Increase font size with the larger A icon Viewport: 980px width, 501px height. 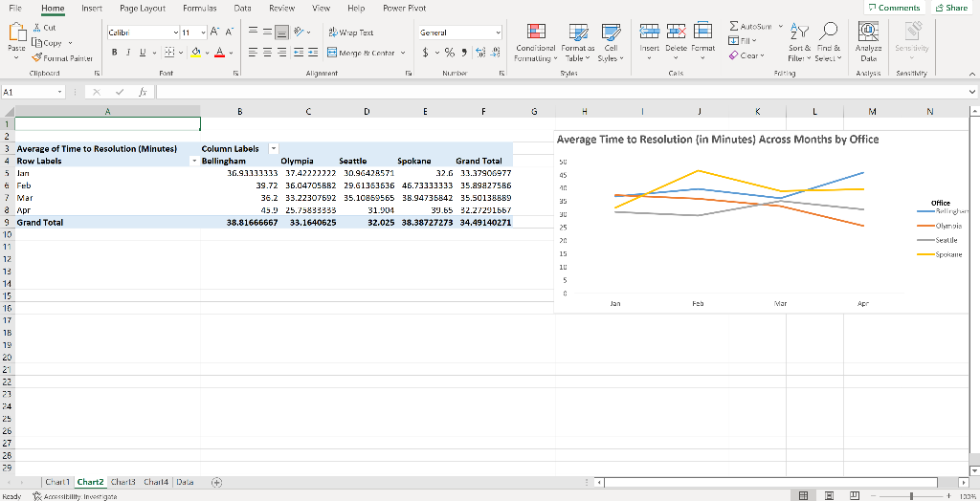214,32
